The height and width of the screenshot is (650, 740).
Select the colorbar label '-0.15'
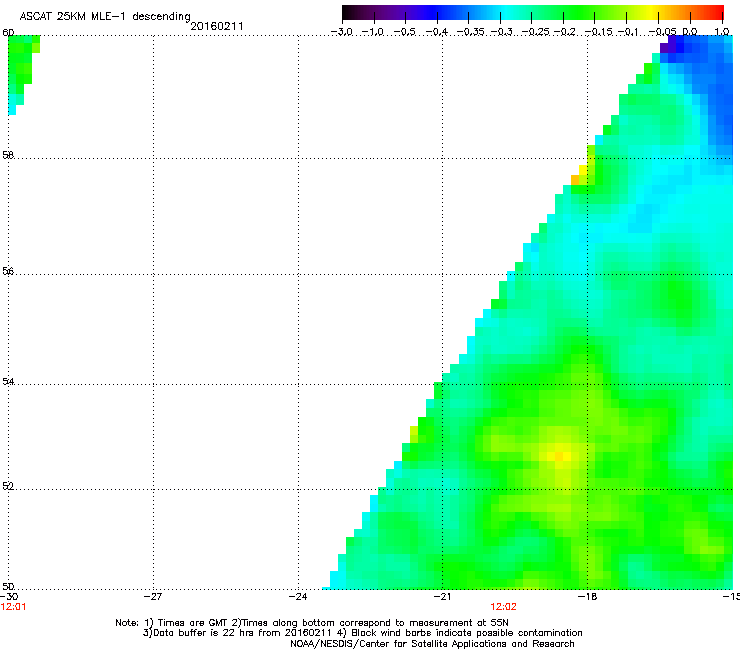(x=599, y=32)
